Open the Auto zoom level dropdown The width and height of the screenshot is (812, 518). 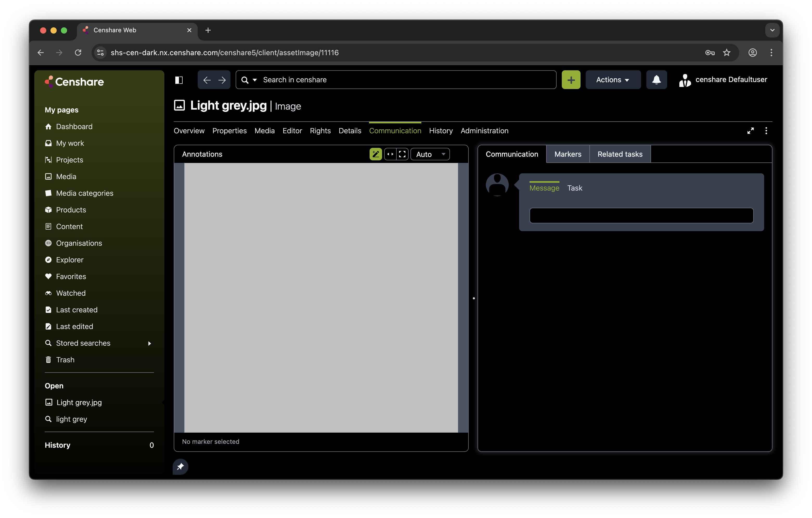(430, 154)
